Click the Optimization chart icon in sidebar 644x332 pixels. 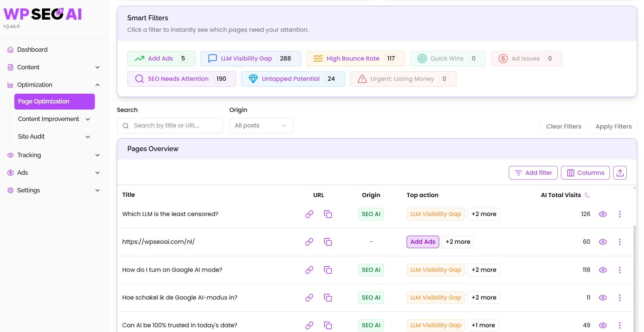[x=10, y=85]
